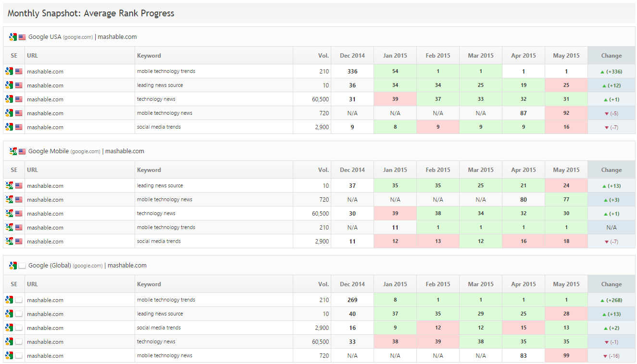Click the US flag in the Google USA 'social media trends' row
Image resolution: width=637 pixels, height=364 pixels.
tap(19, 127)
